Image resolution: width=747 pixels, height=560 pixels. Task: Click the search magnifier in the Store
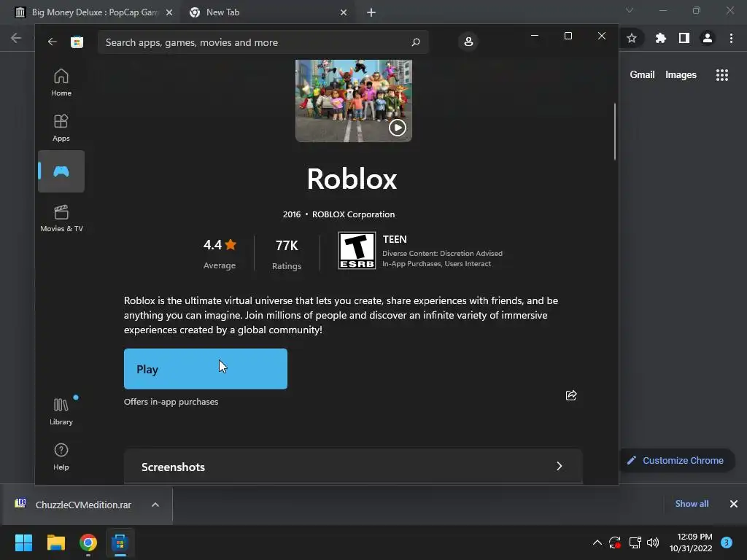click(x=415, y=42)
